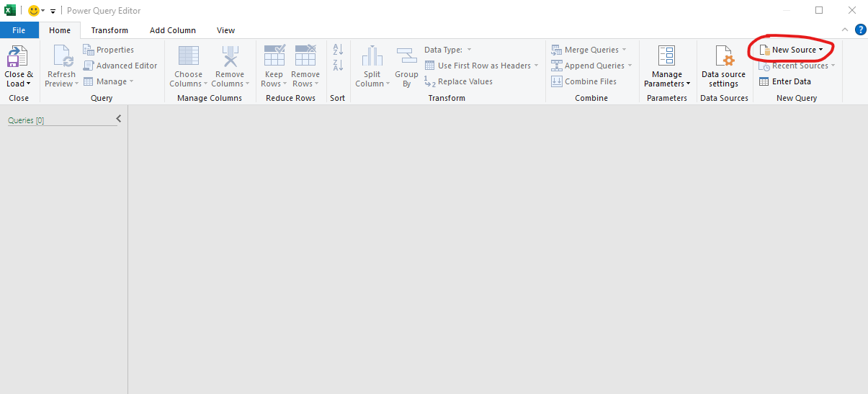
Task: Open the Advanced Editor
Action: (x=120, y=66)
